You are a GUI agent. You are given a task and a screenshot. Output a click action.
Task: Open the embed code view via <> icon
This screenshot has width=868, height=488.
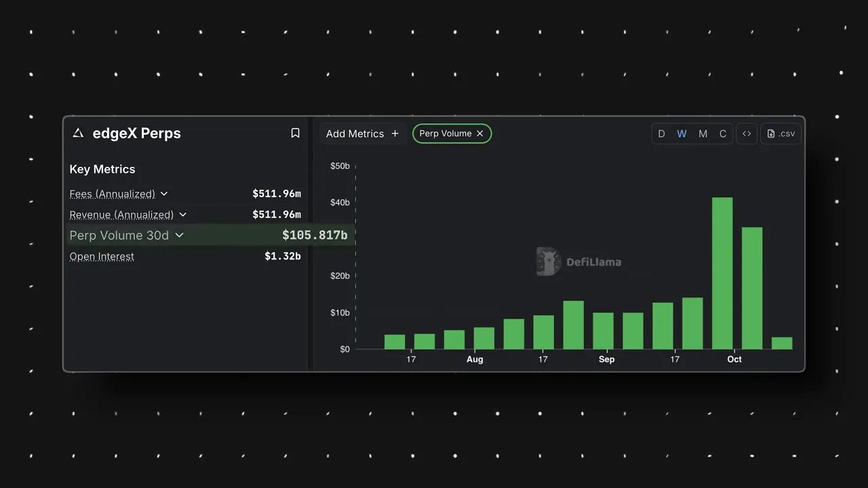746,134
